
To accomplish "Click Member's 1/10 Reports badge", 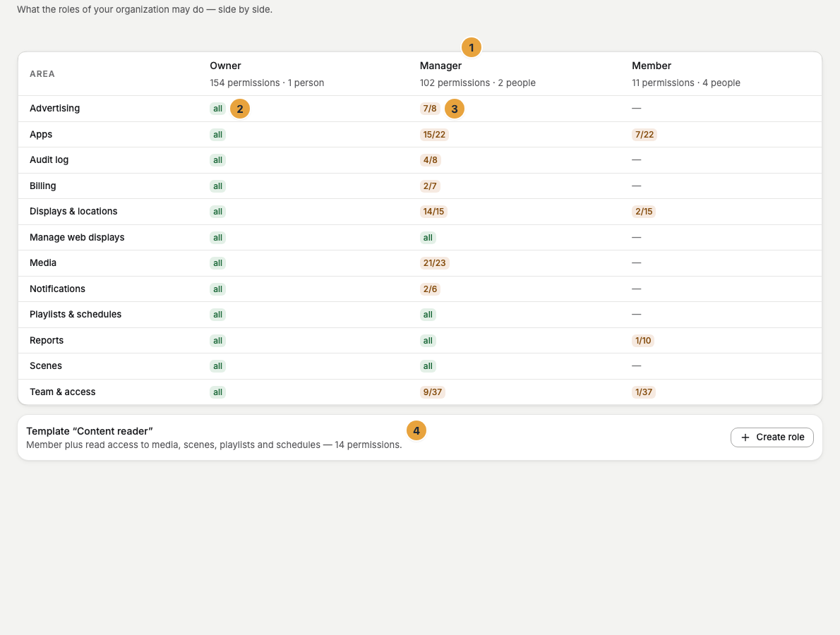I will [643, 341].
